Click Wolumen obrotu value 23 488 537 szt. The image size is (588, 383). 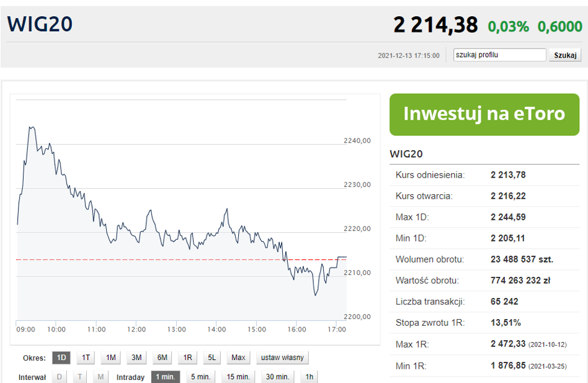pos(522,259)
